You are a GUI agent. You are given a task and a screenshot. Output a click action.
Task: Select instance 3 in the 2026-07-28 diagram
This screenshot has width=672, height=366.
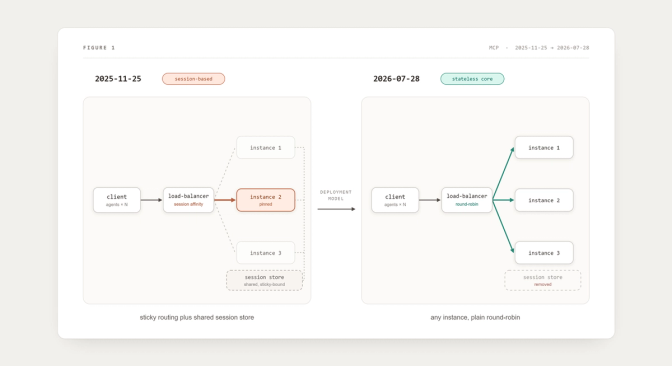click(544, 253)
